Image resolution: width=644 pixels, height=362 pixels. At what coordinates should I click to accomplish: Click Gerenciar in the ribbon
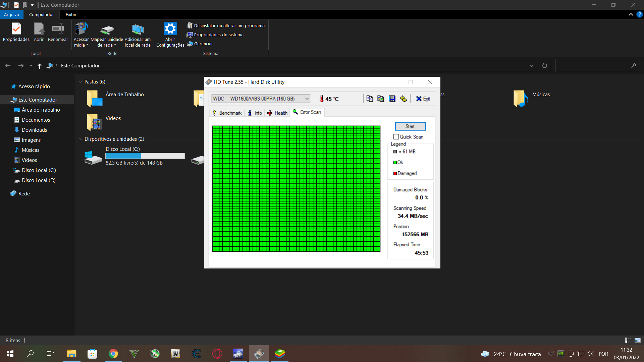pos(200,44)
